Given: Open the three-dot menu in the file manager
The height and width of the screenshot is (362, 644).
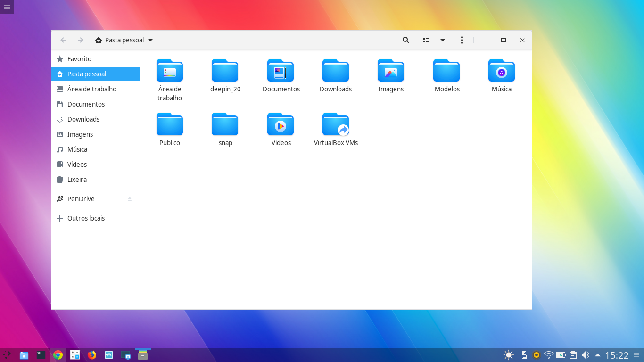Looking at the screenshot, I should pos(462,40).
